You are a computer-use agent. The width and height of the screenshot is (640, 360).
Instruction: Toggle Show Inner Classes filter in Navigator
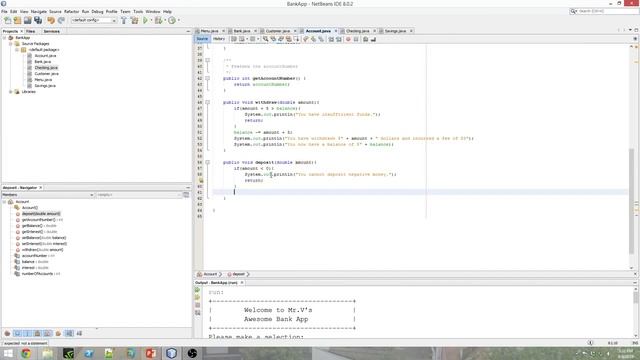coord(48,333)
